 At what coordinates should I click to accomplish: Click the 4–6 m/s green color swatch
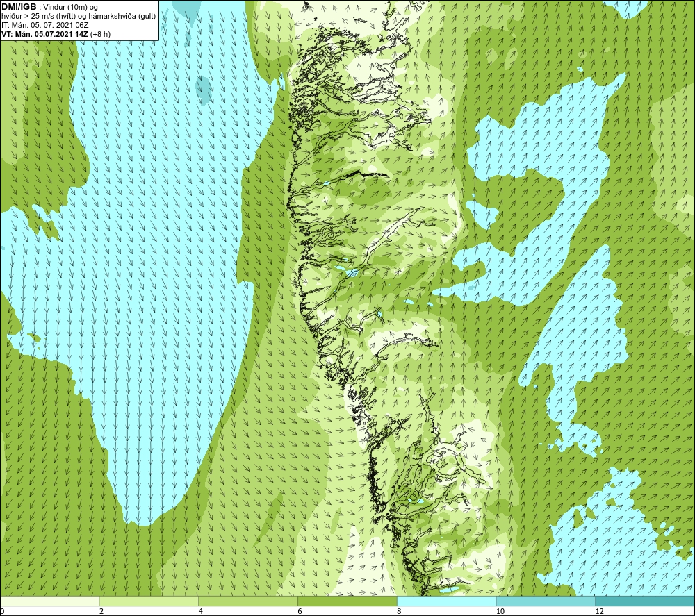click(248, 601)
